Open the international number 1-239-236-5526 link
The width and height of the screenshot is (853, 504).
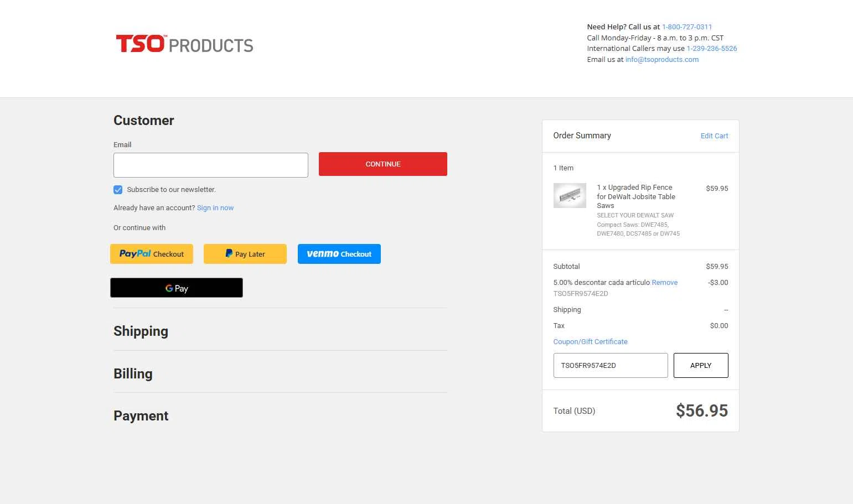[x=712, y=48]
